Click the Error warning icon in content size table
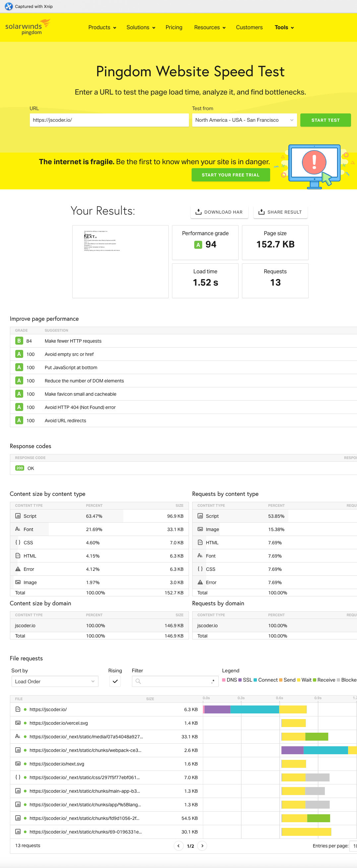The image size is (357, 868). pos(18,569)
